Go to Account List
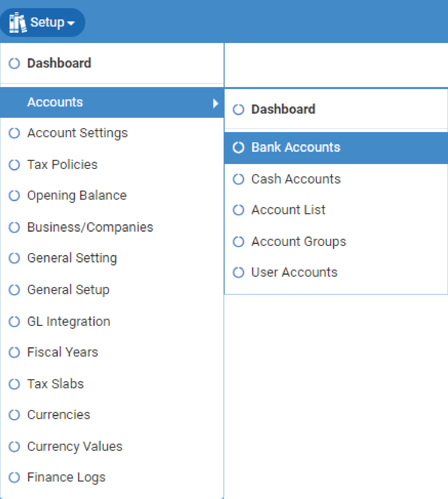The image size is (448, 499). (288, 210)
